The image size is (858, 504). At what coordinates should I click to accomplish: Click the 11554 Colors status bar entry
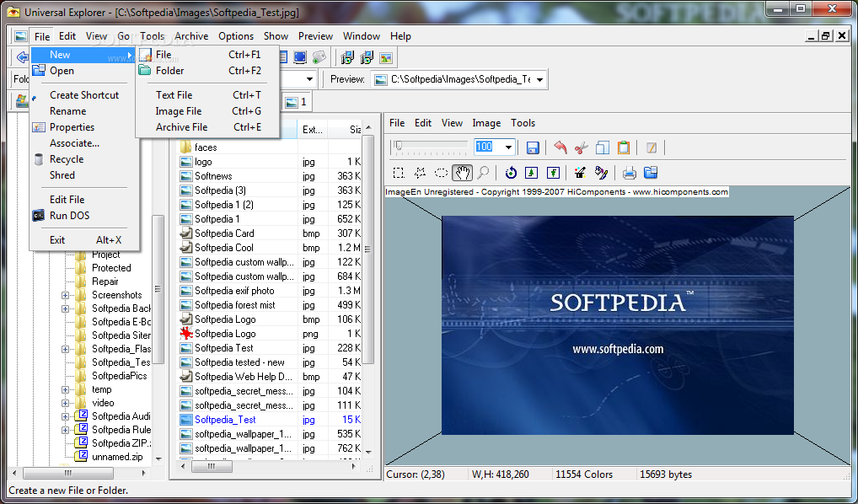coord(584,475)
